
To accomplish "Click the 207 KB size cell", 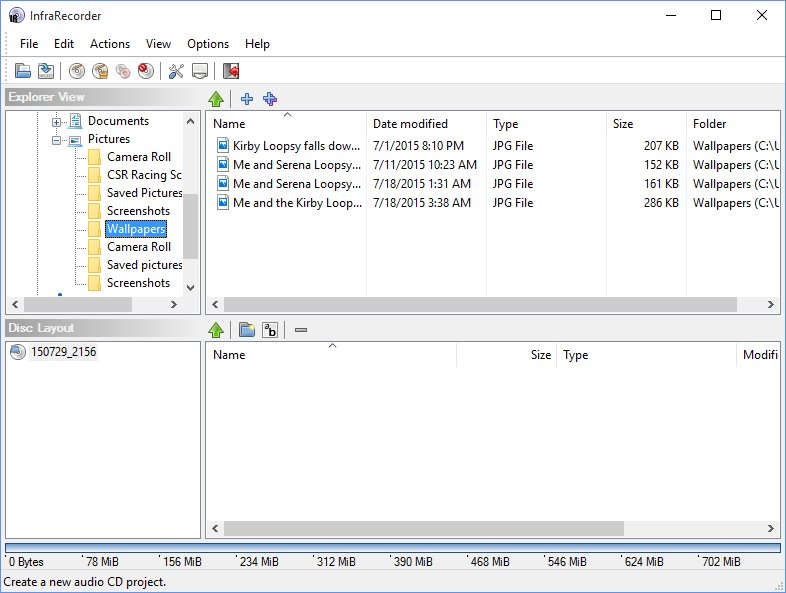I will [661, 145].
